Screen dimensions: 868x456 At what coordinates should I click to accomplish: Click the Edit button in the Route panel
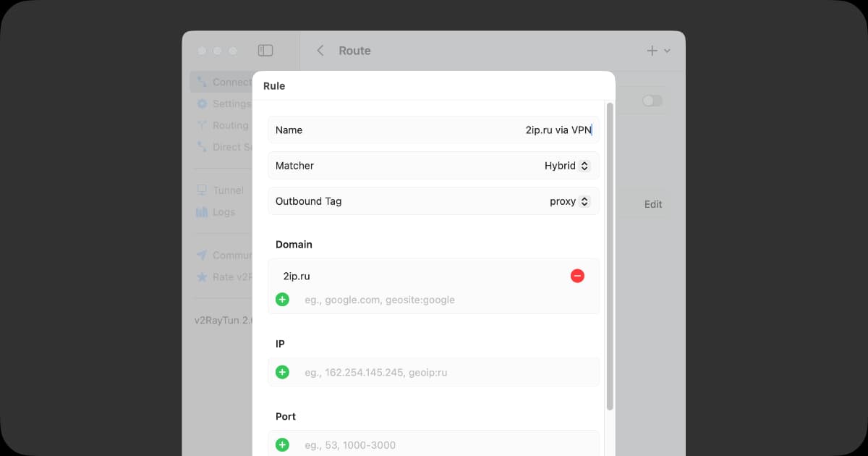652,204
